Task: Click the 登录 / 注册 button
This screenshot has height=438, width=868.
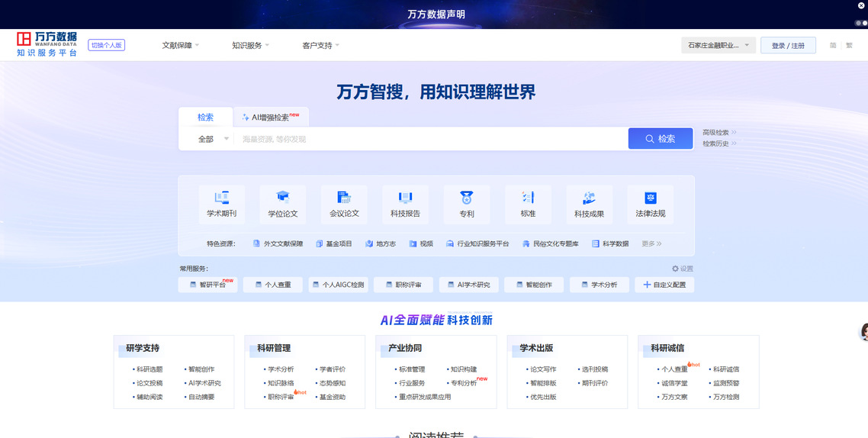Action: pos(788,46)
